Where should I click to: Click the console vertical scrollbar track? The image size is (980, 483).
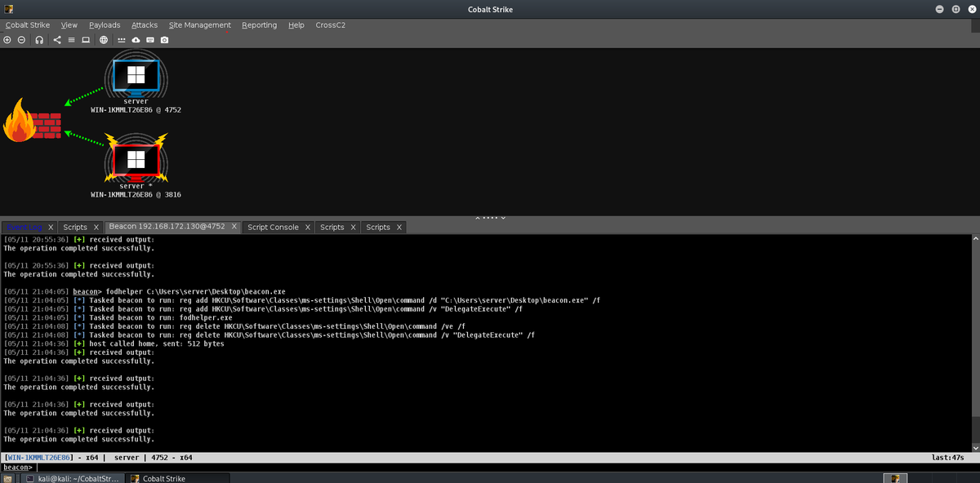click(x=975, y=343)
